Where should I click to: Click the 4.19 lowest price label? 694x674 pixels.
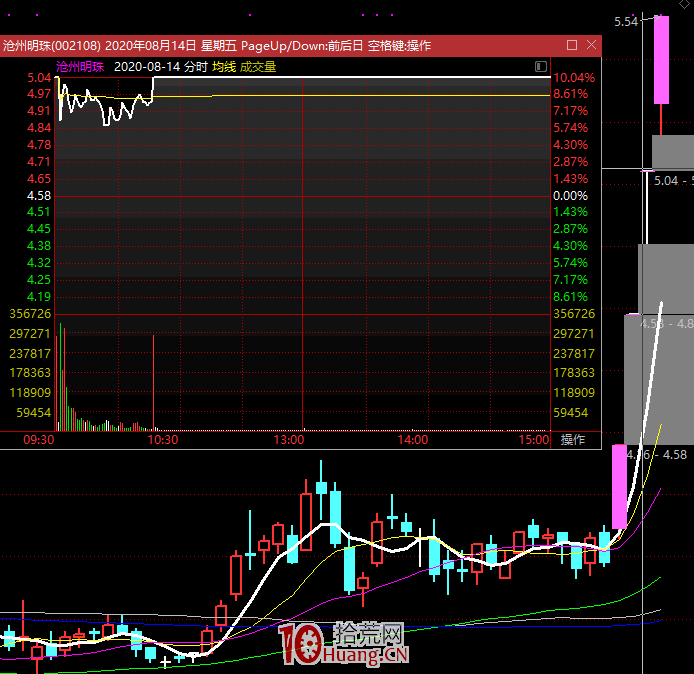tap(39, 297)
